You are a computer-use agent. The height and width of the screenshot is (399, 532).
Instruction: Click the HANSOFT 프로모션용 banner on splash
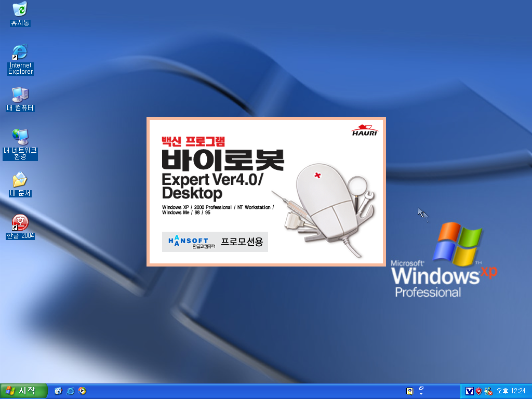coord(215,242)
